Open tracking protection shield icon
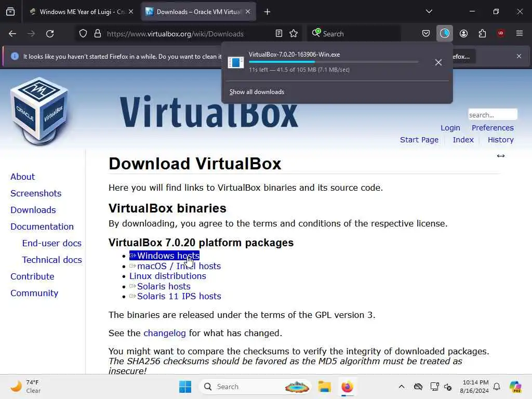Viewport: 532px width, 399px height. coord(83,34)
